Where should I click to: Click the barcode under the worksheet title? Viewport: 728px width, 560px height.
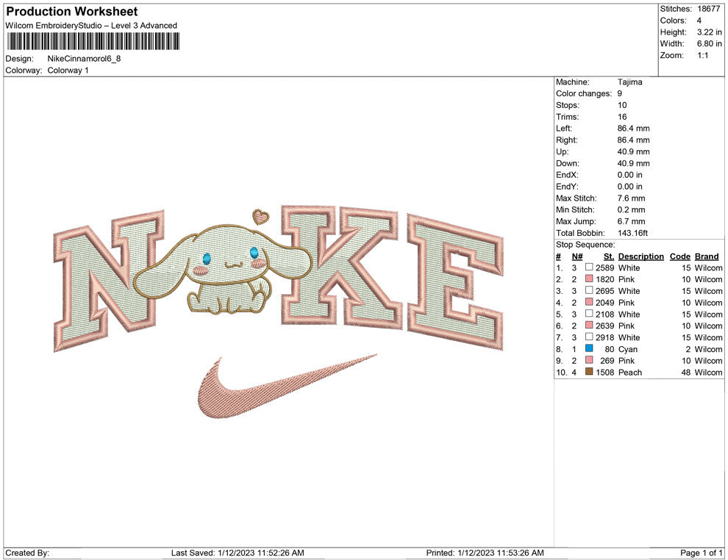tap(93, 41)
